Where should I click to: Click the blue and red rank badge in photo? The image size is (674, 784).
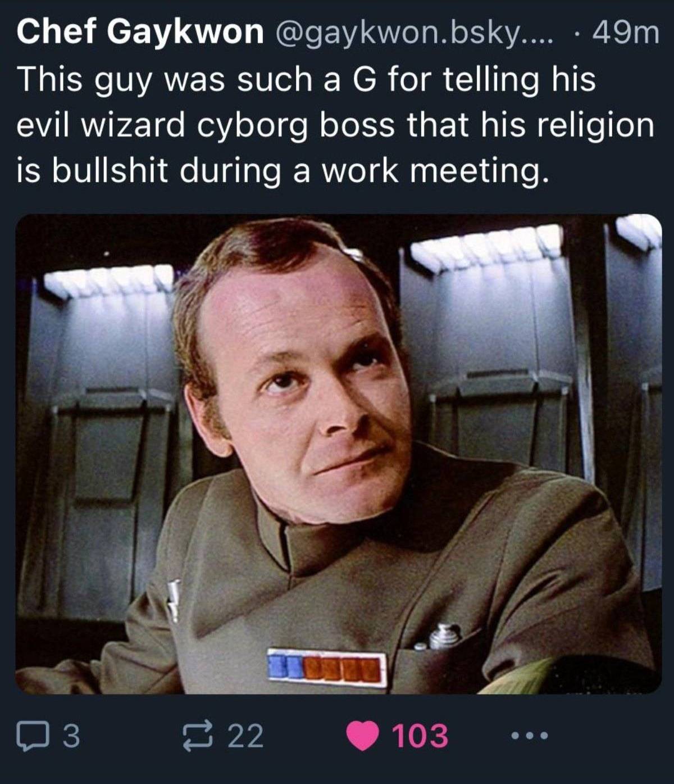click(327, 669)
